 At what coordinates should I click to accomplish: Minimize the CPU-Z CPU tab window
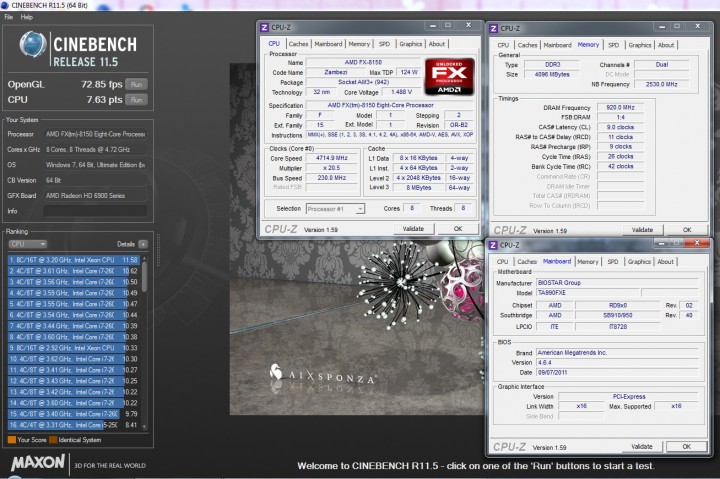coord(433,26)
